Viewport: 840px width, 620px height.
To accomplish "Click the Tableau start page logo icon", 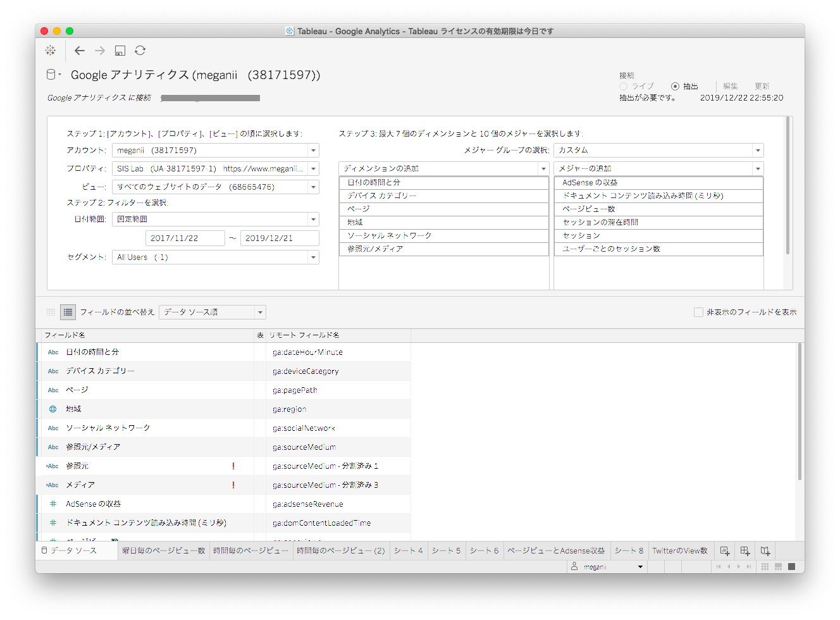I will [51, 51].
